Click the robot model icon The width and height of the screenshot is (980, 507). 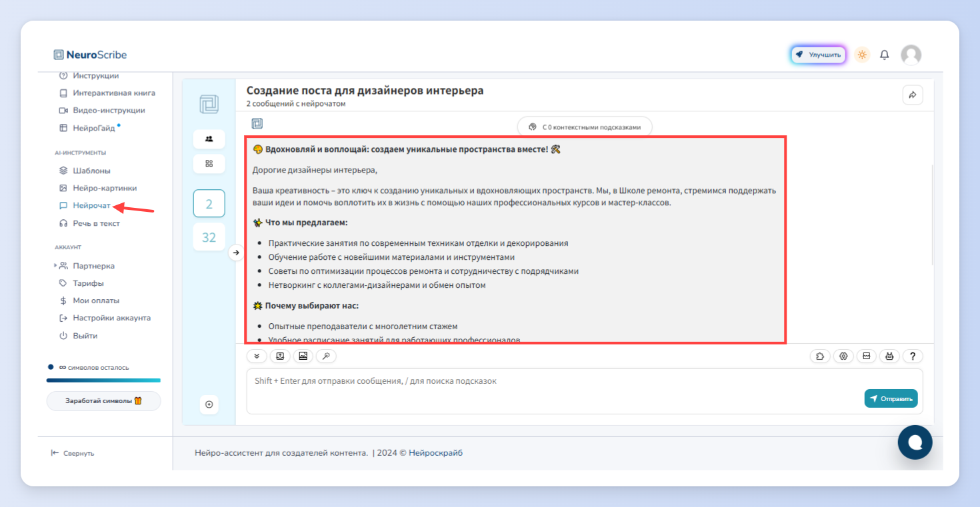pos(889,356)
